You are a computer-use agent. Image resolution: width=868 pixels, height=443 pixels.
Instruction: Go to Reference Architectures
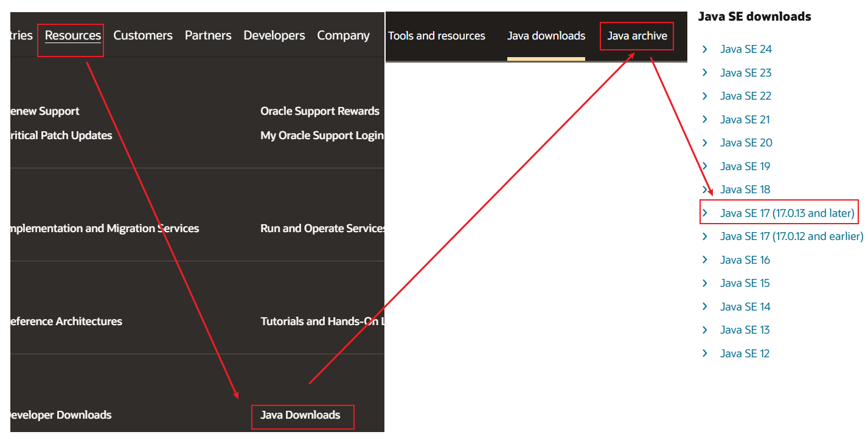click(66, 321)
